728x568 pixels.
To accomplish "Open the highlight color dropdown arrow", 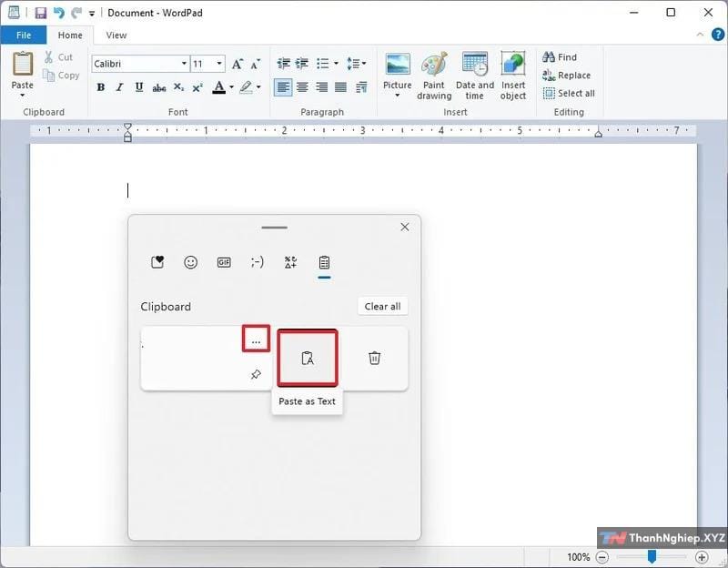I will 258,86.
